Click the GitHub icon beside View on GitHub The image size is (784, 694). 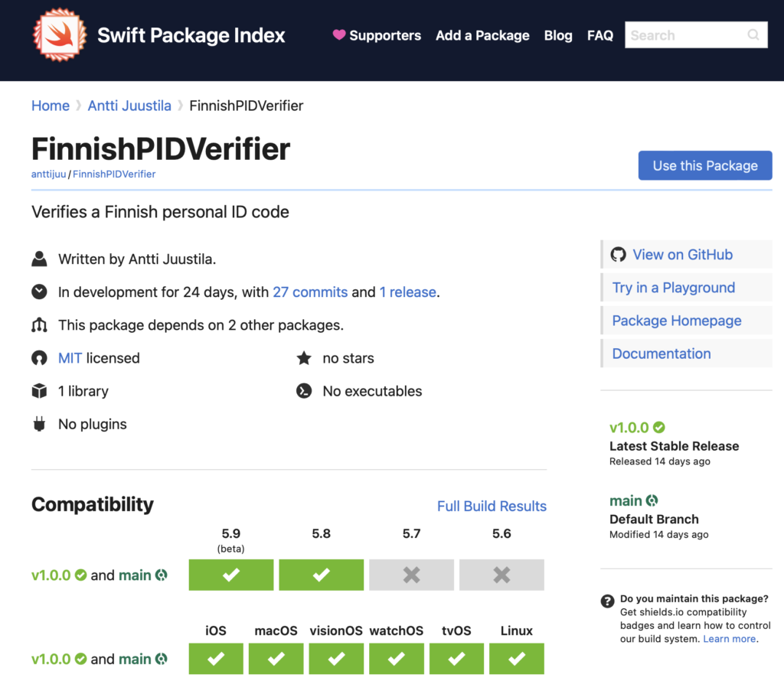pos(619,255)
